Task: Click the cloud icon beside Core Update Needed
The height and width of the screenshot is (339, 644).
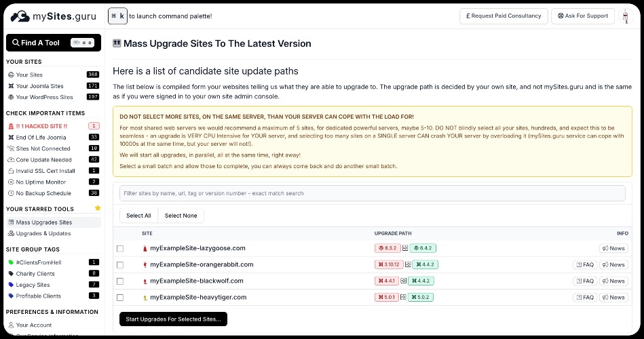Action: [11, 159]
